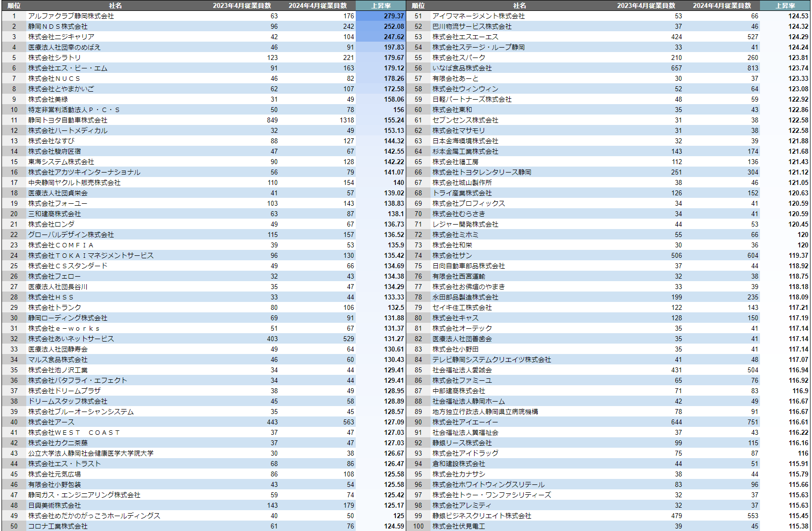The image size is (812, 531).
Task: Click the 株式会社スパーク cell
Action: (x=459, y=58)
